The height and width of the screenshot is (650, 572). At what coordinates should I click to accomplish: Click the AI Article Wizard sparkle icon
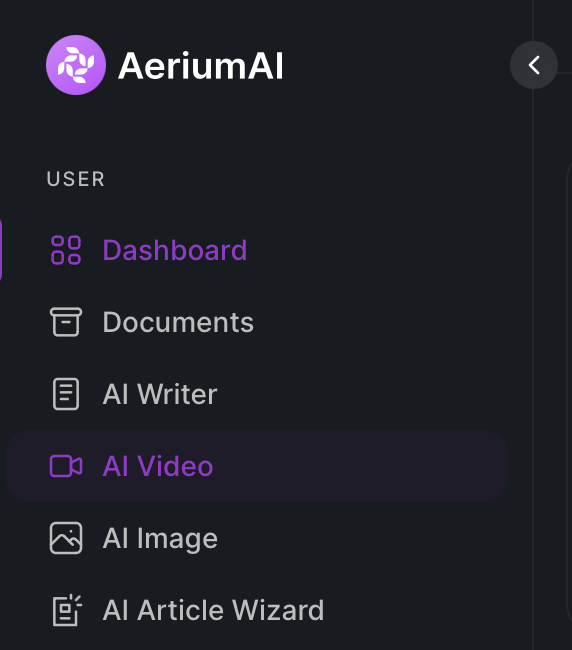[x=66, y=610]
